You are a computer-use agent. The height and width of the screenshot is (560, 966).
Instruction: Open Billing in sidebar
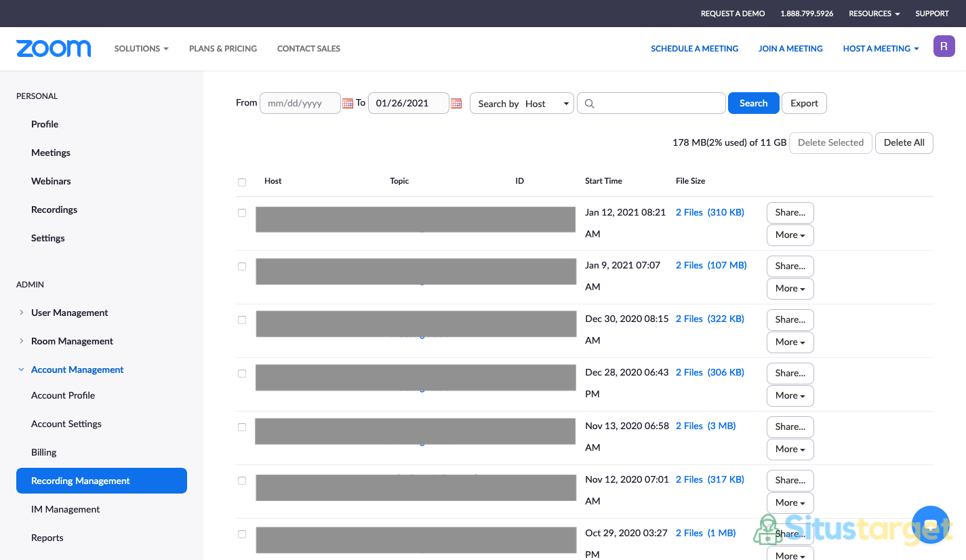click(x=44, y=452)
